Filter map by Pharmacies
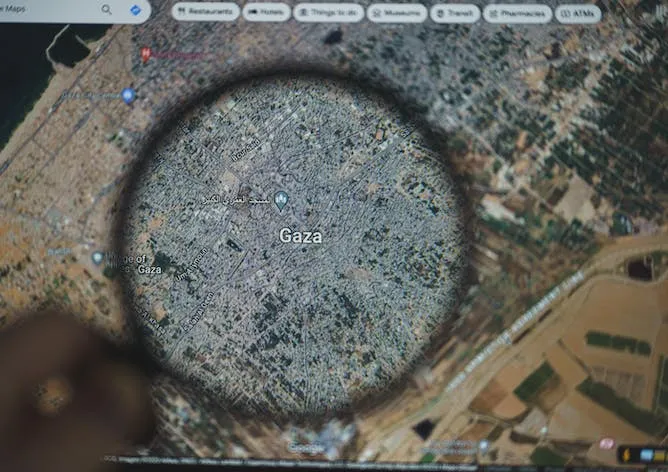 (x=517, y=13)
